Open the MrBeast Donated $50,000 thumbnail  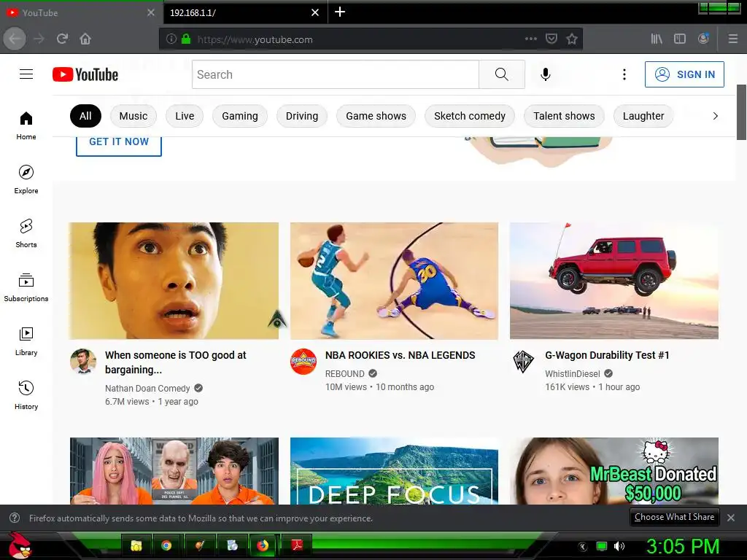point(614,471)
